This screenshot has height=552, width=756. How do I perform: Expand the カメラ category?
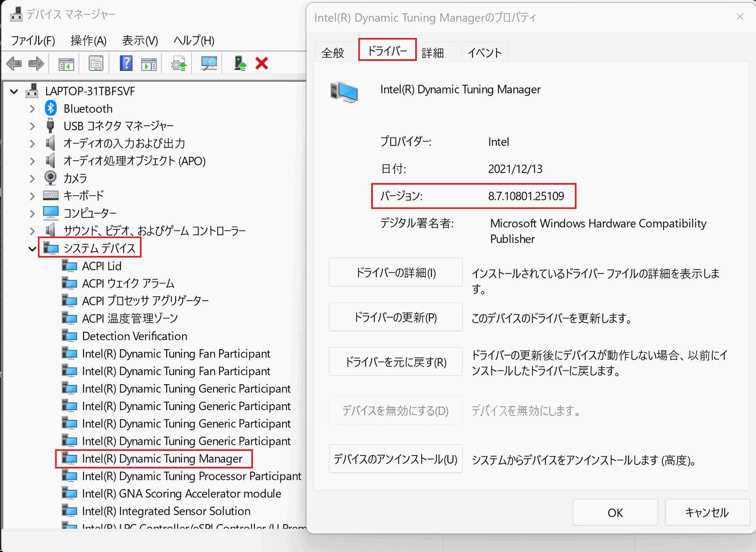(x=32, y=178)
